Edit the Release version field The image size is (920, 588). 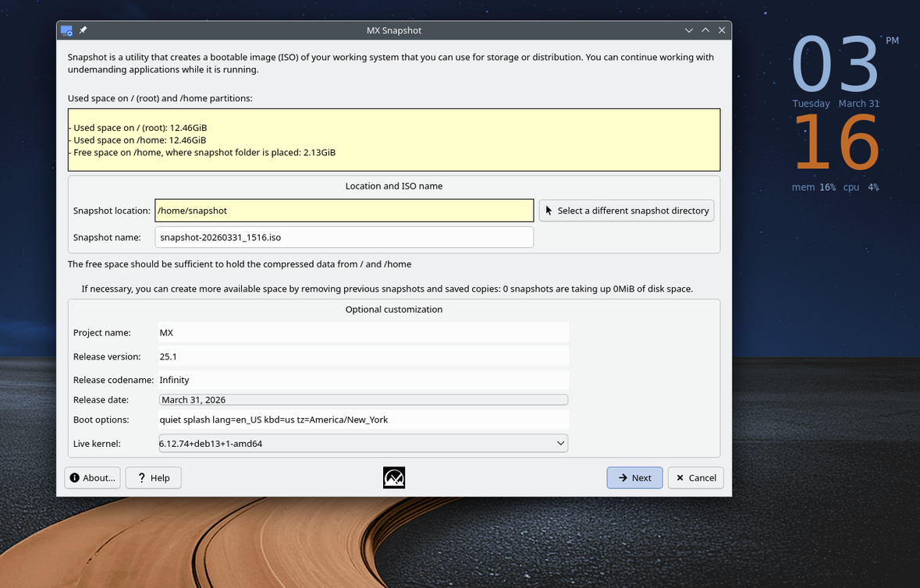(x=363, y=356)
